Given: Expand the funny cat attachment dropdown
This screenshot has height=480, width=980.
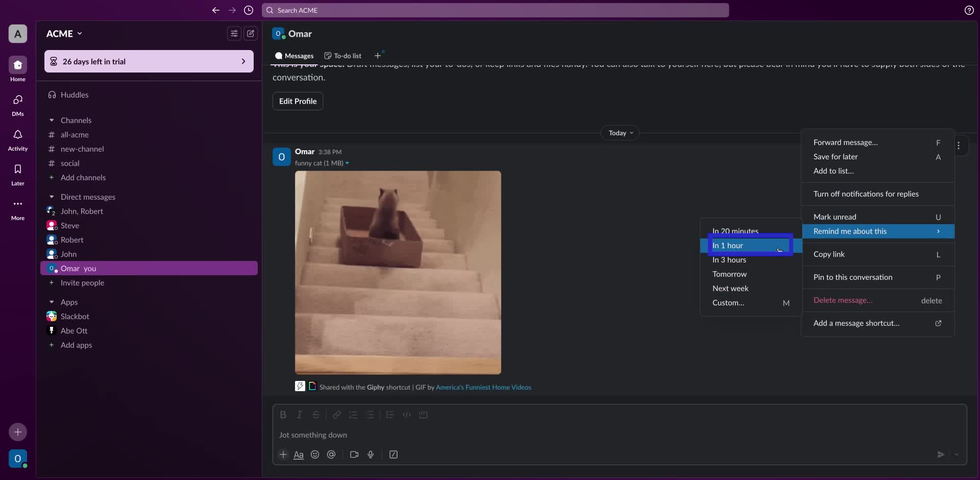Looking at the screenshot, I should 347,163.
